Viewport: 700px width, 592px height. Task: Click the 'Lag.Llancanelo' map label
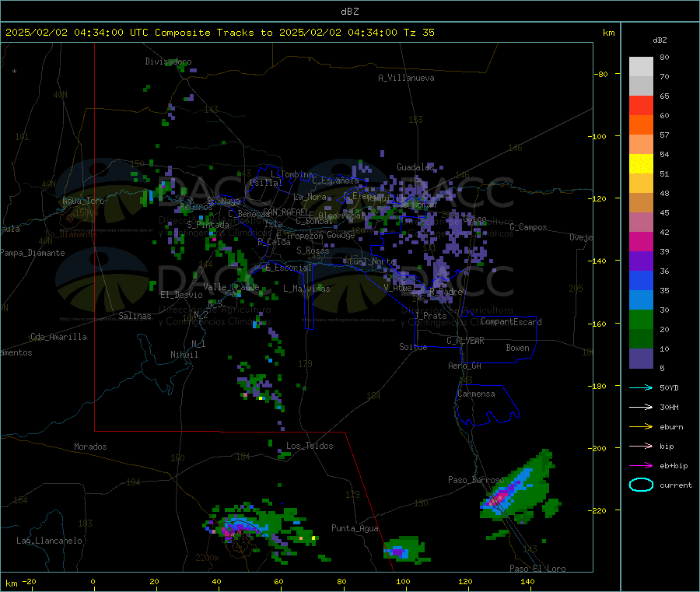tap(49, 541)
